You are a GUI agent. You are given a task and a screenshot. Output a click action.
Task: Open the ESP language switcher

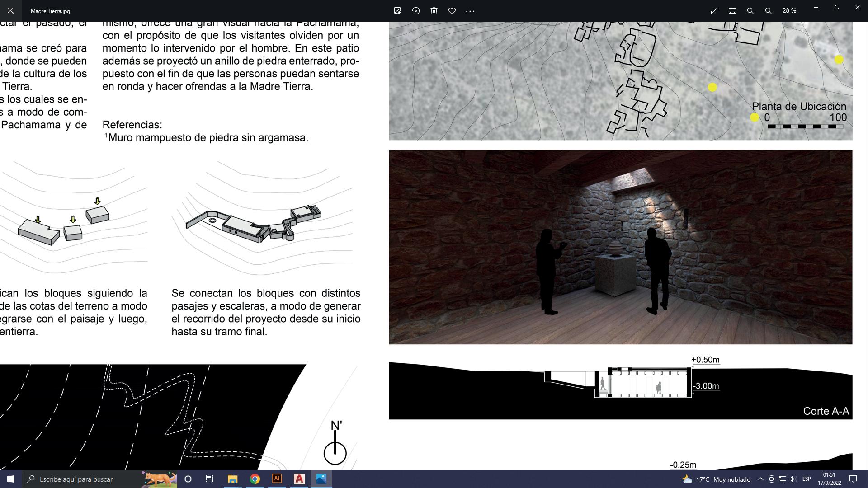tap(807, 479)
